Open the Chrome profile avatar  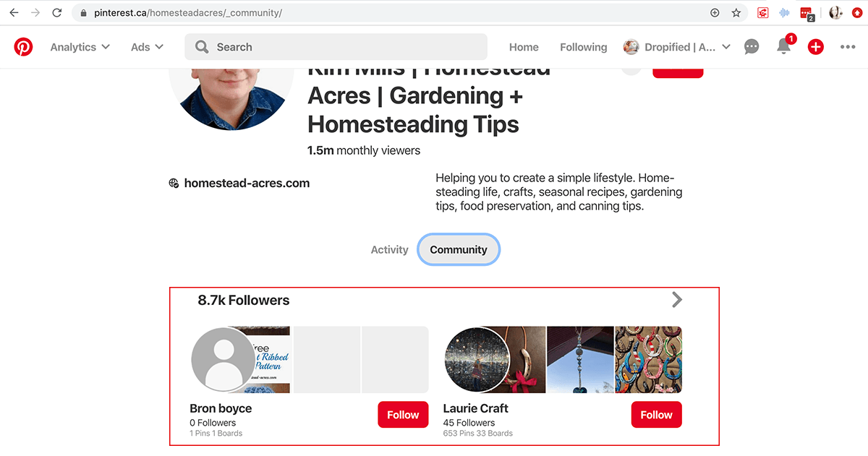coord(836,12)
